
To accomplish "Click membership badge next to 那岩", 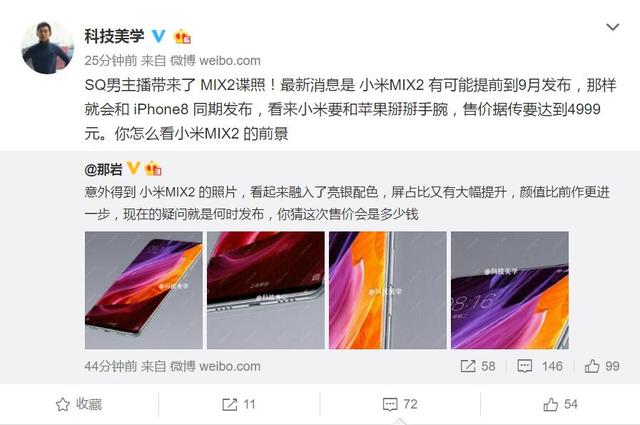I will tap(153, 168).
